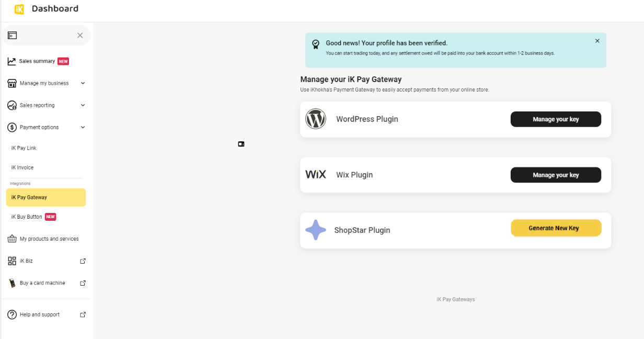Image resolution: width=644 pixels, height=339 pixels.
Task: Open the iK Buy Button page
Action: tap(27, 217)
